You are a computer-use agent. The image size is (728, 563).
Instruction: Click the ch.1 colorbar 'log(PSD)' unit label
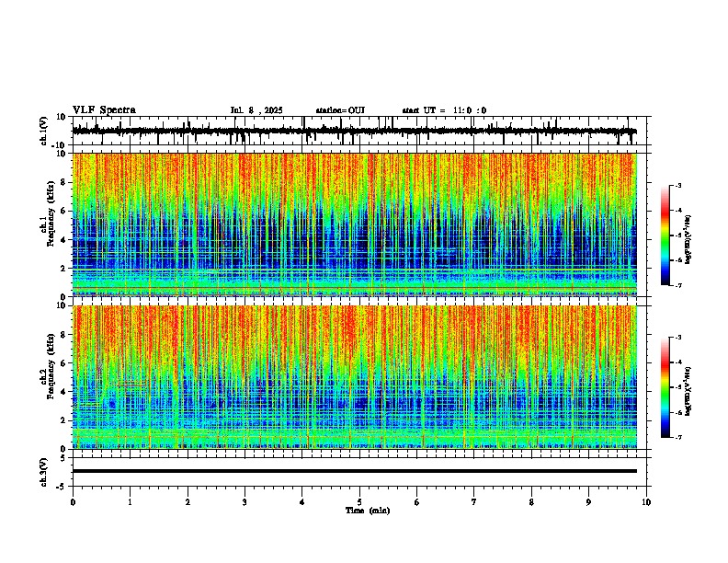(x=688, y=239)
